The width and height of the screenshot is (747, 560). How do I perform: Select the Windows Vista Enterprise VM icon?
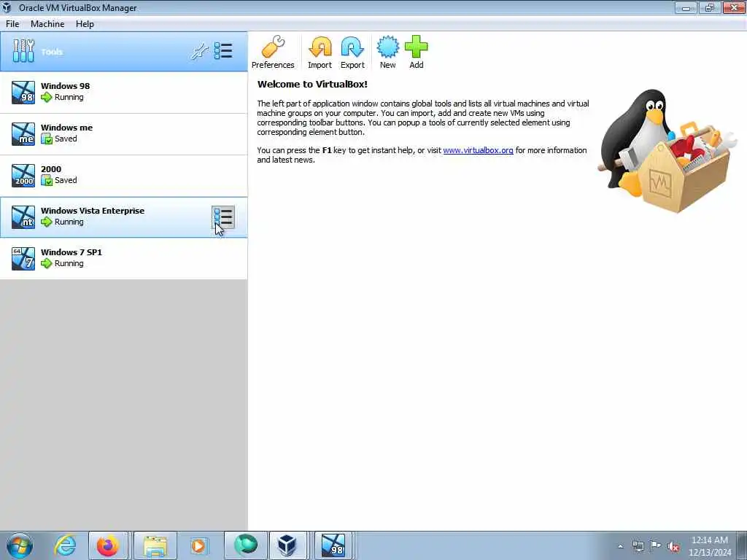click(x=23, y=217)
